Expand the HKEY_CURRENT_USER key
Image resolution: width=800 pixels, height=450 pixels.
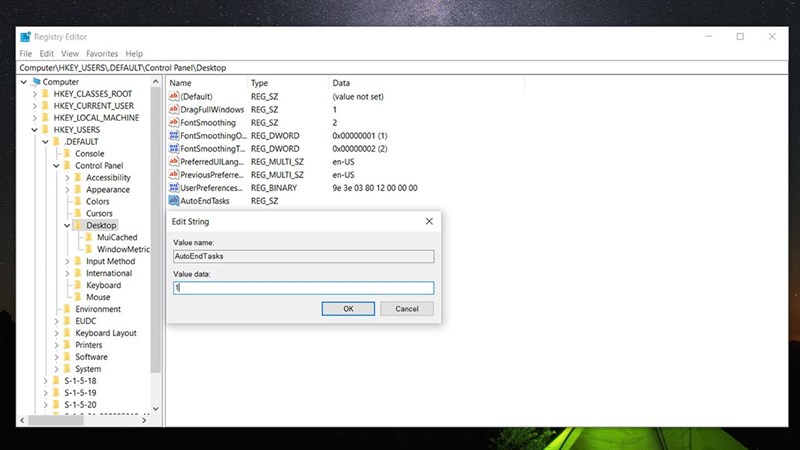pos(34,106)
